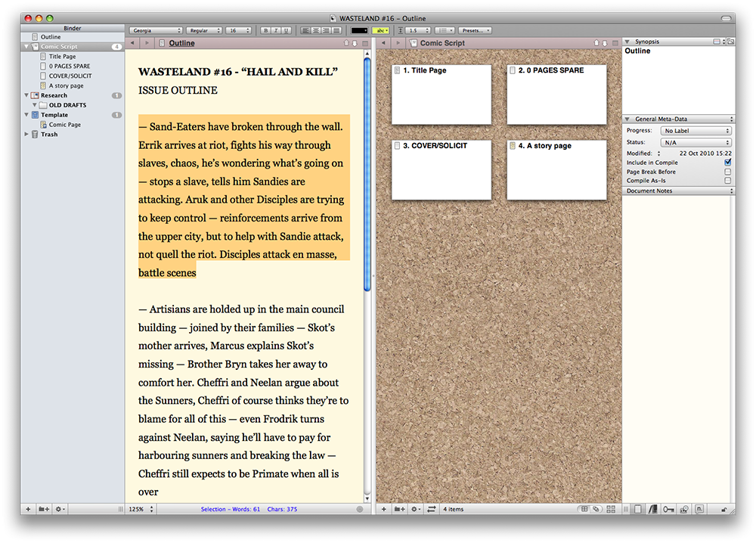Open the Progress label dropdown
This screenshot has width=756, height=543.
[x=696, y=131]
